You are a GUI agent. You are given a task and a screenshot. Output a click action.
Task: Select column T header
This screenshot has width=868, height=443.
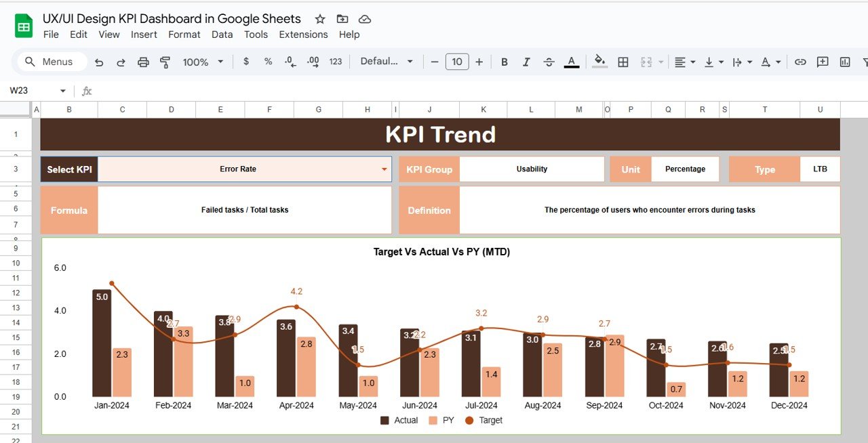[764, 110]
